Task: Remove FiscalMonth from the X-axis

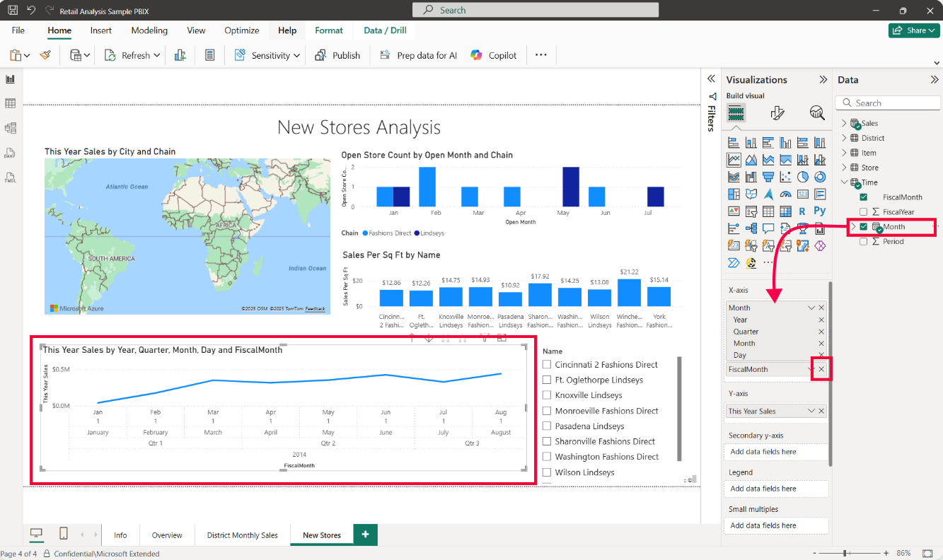Action: point(821,369)
